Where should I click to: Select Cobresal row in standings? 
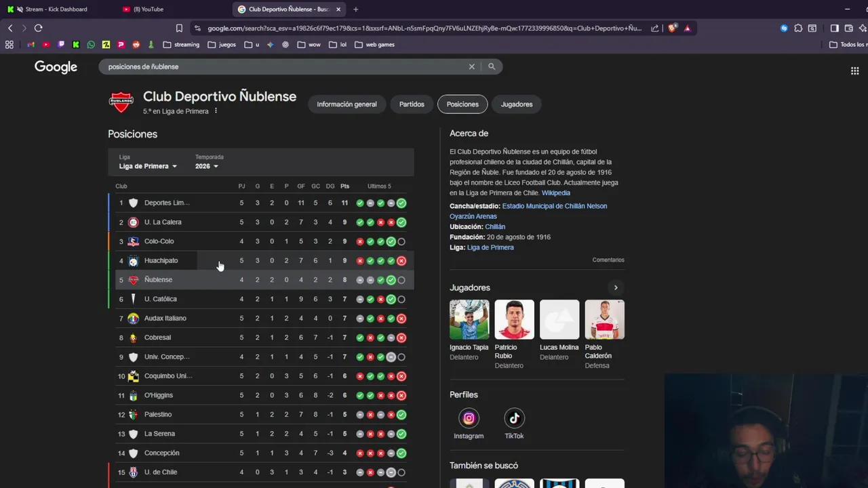coord(261,338)
